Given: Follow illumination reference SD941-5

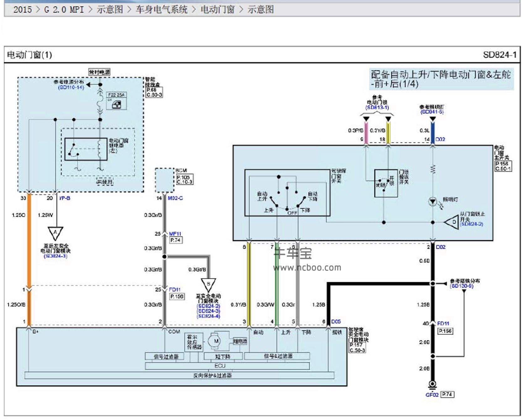Looking at the screenshot, I should click(432, 112).
